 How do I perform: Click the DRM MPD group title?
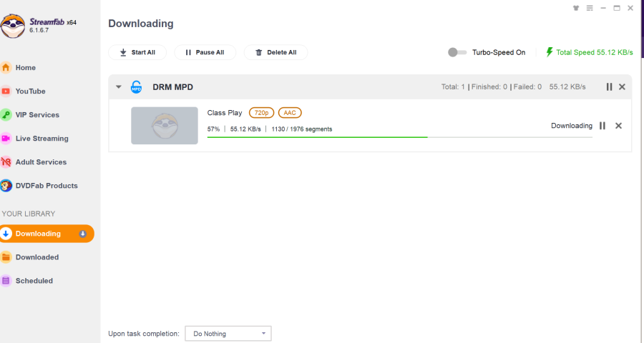(x=173, y=87)
